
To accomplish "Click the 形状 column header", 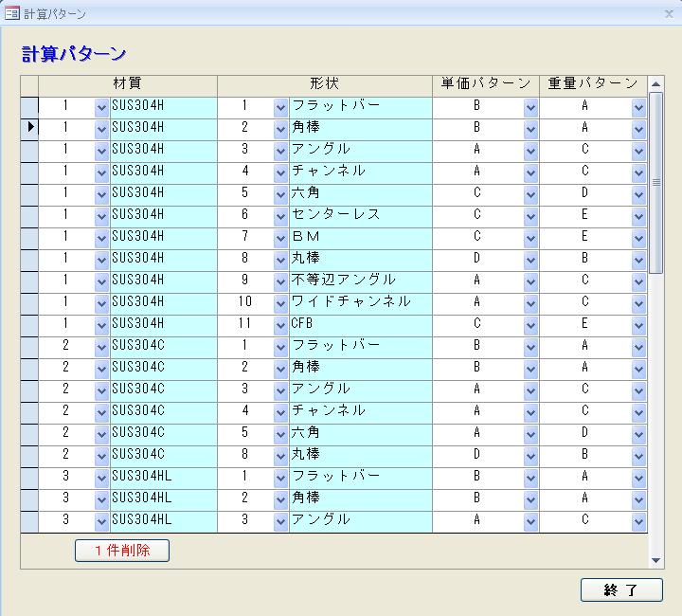I will (324, 84).
